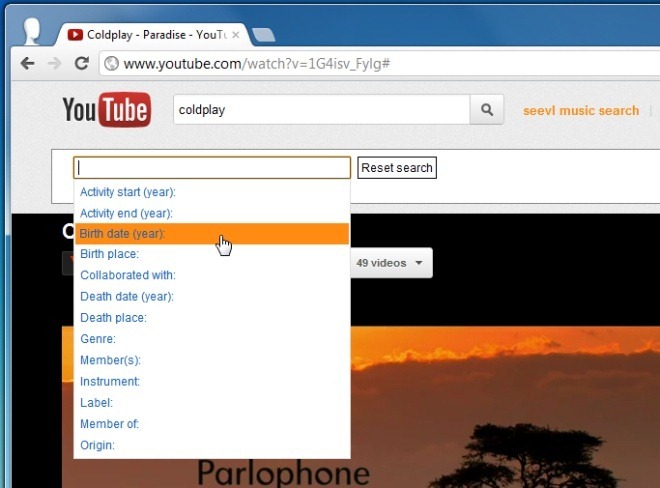Switch to the Coldplay - Paradise - YouTube tab
The width and height of the screenshot is (660, 488).
[154, 35]
